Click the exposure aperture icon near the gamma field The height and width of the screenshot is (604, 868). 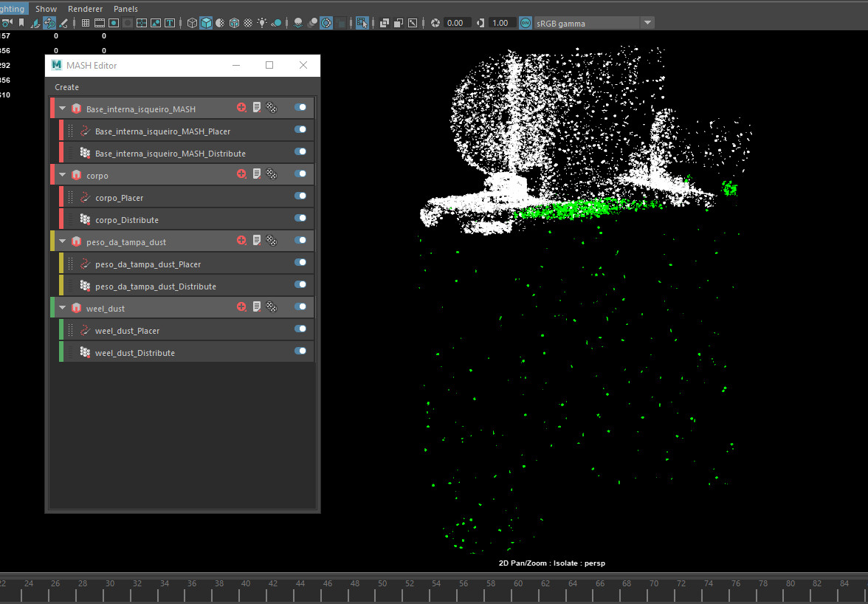tap(435, 22)
